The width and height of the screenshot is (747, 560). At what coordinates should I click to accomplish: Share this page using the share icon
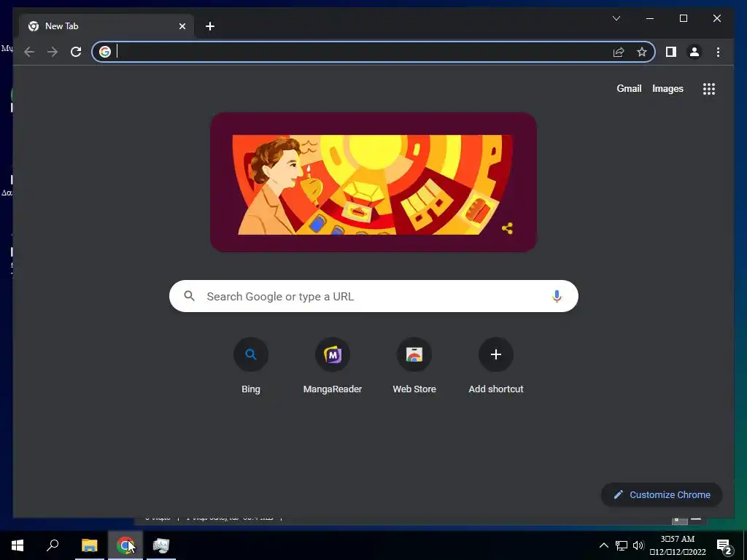click(x=619, y=52)
